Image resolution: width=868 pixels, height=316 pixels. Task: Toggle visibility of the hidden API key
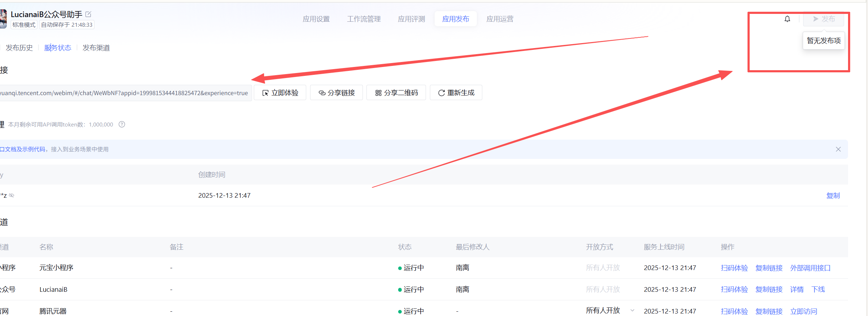pyautogui.click(x=12, y=195)
